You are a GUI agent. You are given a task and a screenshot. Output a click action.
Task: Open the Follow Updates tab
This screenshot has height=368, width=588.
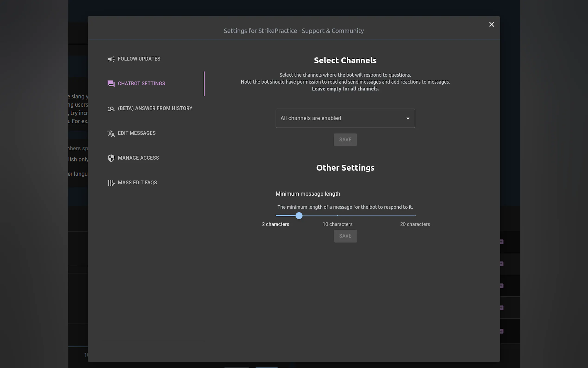point(139,59)
